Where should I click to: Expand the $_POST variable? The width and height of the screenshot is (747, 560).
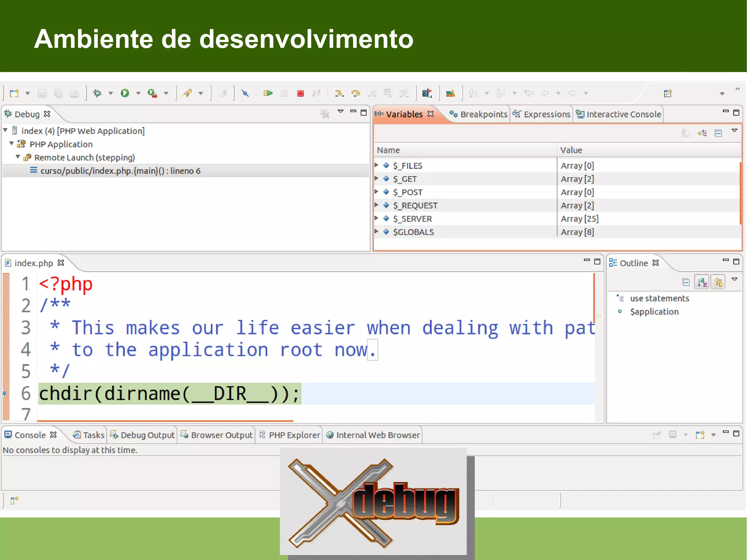tap(376, 192)
